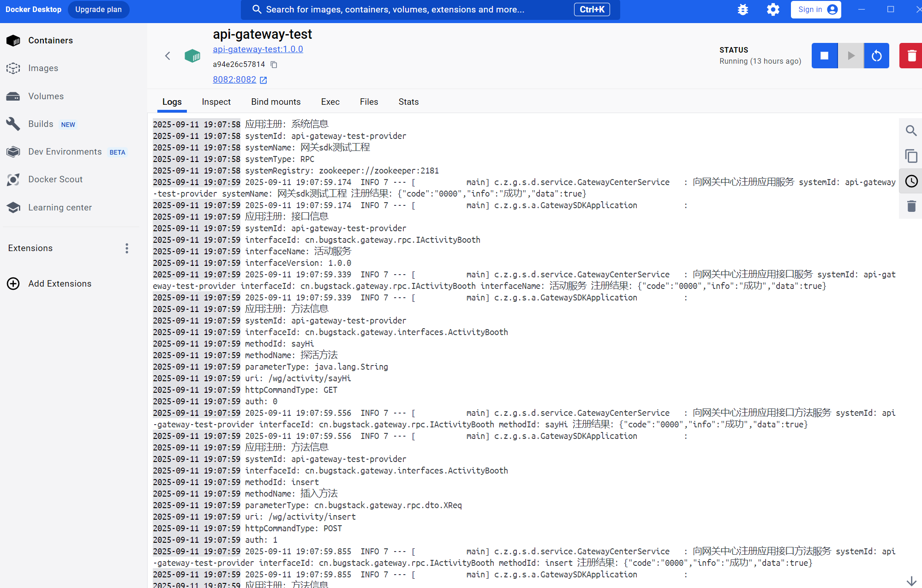The width and height of the screenshot is (922, 588).
Task: Open Extensions three-dot menu
Action: 127,248
